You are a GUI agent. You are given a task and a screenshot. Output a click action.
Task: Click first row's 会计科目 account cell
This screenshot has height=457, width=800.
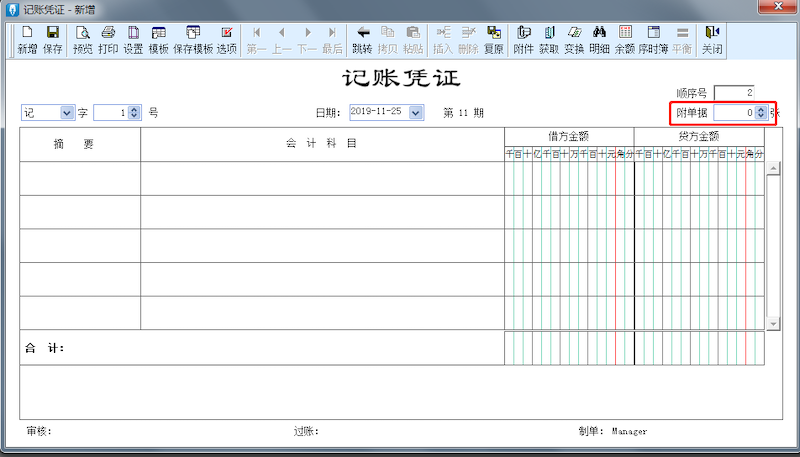click(322, 179)
